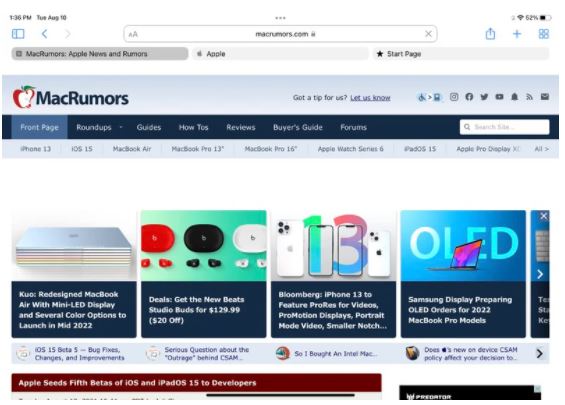Toggle the light/dark display mode switch
The image size is (565, 405).
pos(429,97)
